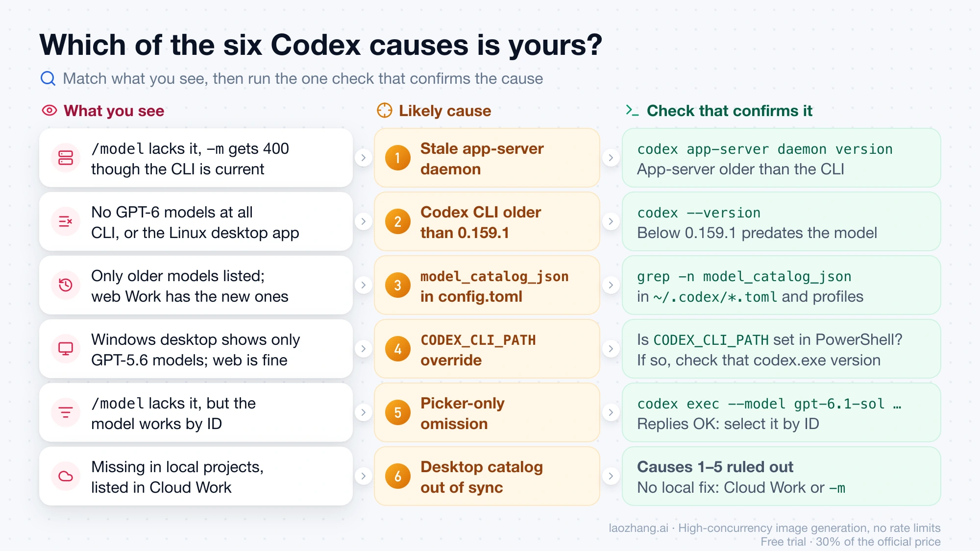This screenshot has width=980, height=551.
Task: Click the chevron leading into Causes 1–5 ruled out
Action: (x=611, y=476)
